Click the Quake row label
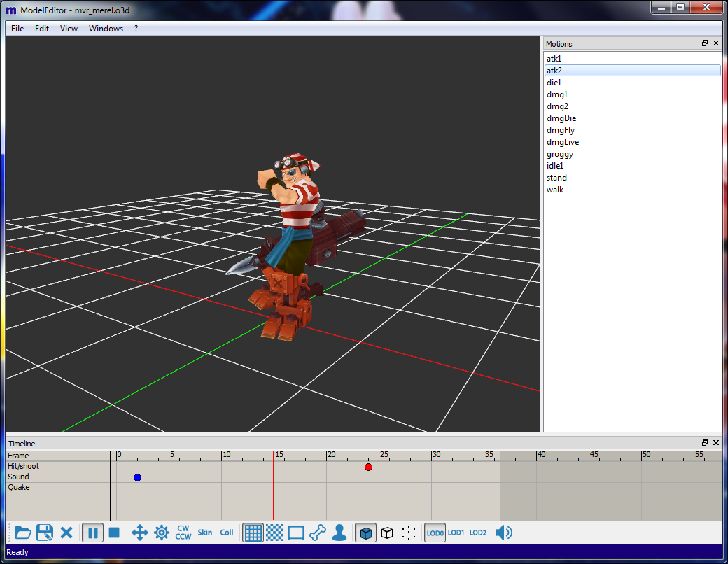The image size is (728, 564). tap(19, 487)
